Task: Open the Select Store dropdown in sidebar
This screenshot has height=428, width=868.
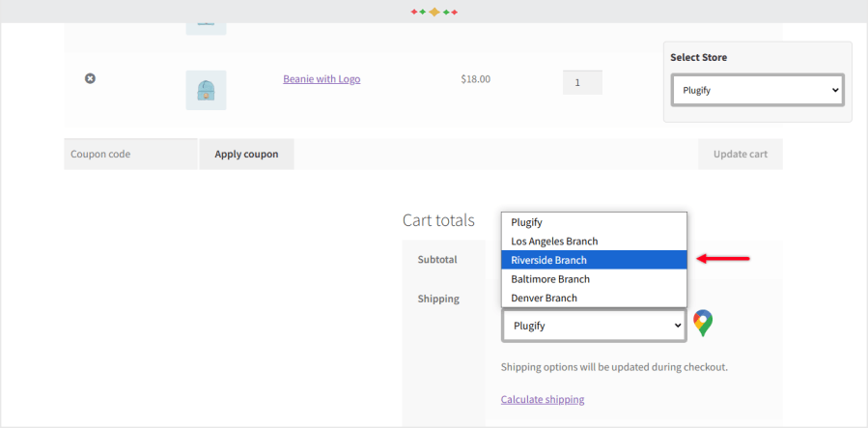Action: tap(757, 90)
